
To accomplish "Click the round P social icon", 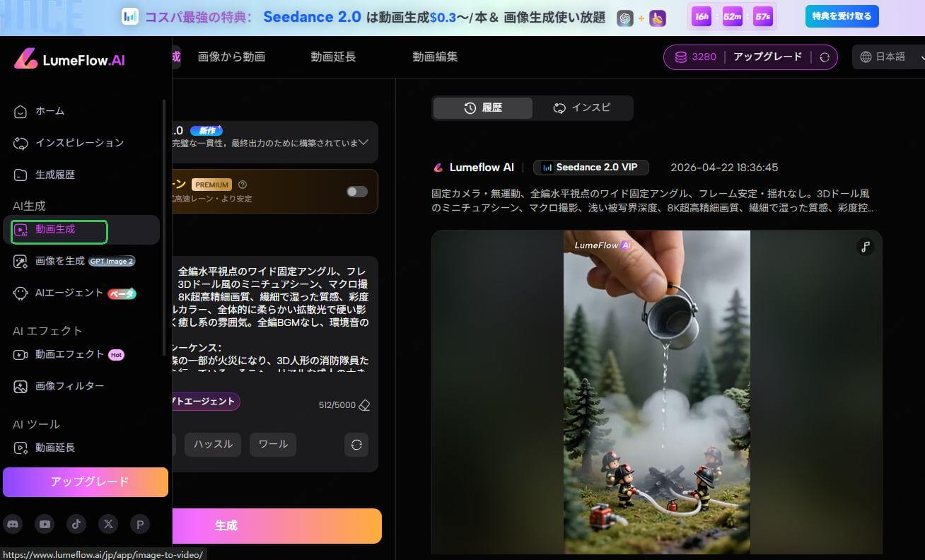I will 140,524.
